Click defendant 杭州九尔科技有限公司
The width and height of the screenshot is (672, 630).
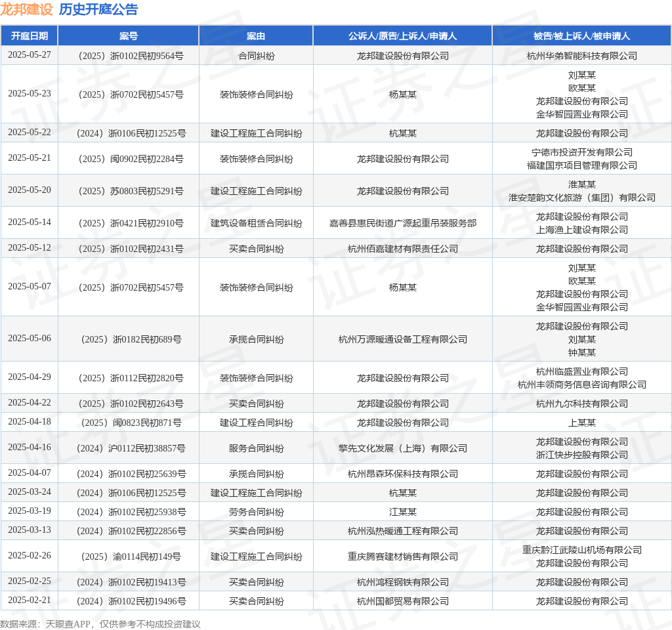pos(581,404)
